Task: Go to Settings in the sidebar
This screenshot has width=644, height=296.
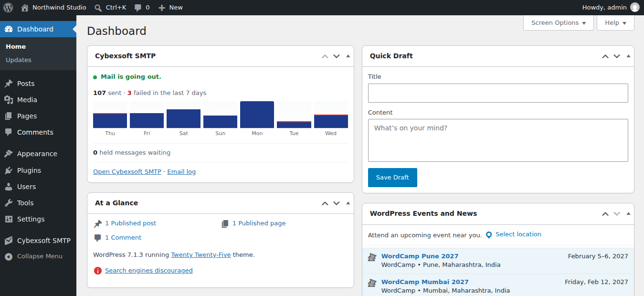Action: click(31, 219)
